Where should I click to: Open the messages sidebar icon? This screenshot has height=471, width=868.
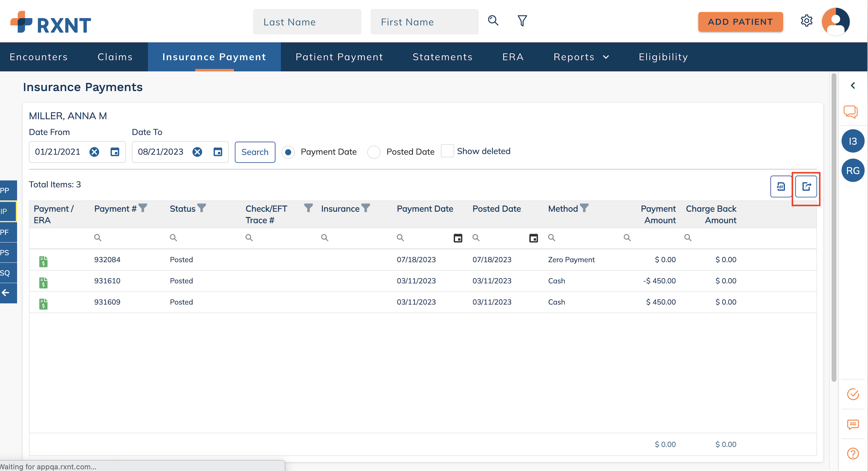(x=853, y=424)
